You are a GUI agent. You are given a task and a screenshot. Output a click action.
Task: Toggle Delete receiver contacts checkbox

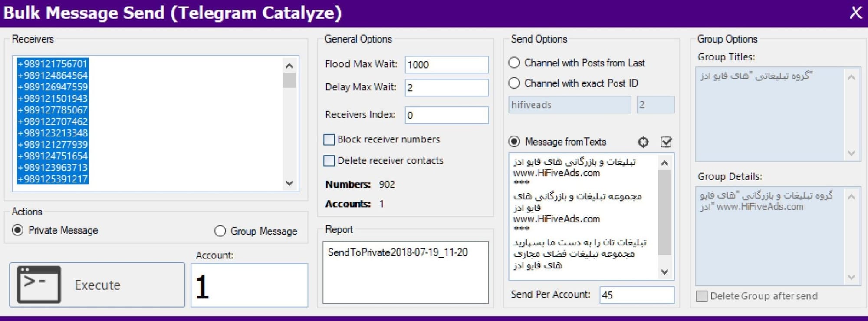329,161
